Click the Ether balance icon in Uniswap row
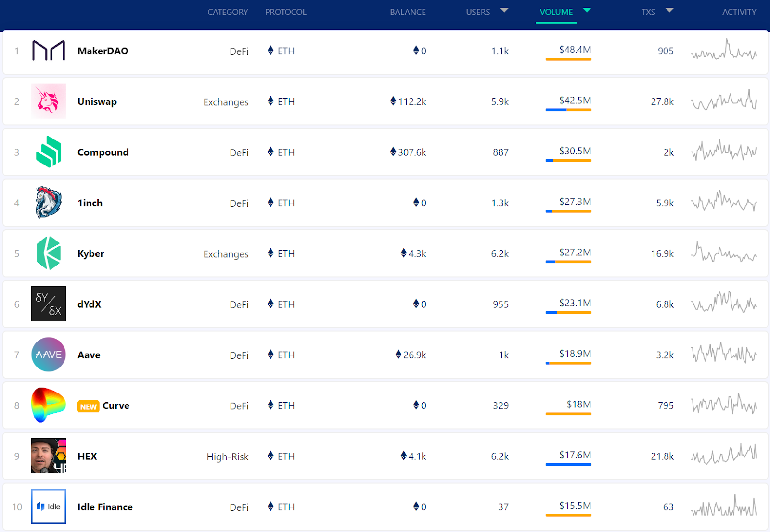 tap(393, 101)
